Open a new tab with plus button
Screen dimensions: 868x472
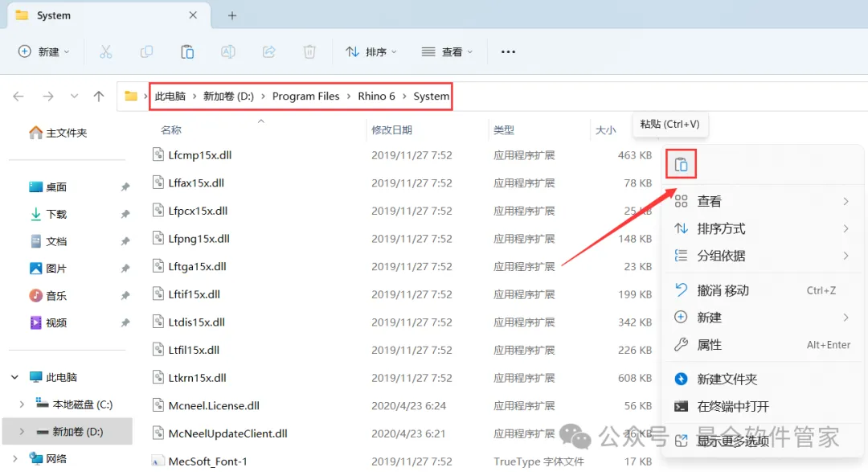pyautogui.click(x=232, y=15)
